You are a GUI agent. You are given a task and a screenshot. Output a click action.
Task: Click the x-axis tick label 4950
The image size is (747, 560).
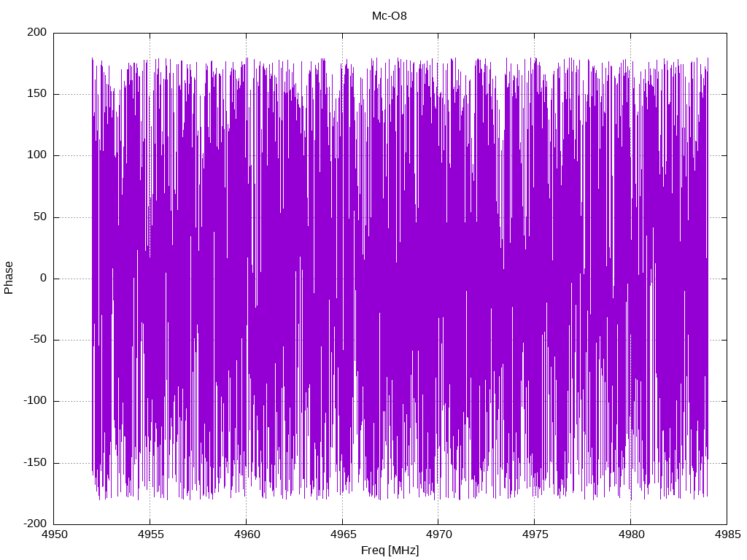(54, 534)
